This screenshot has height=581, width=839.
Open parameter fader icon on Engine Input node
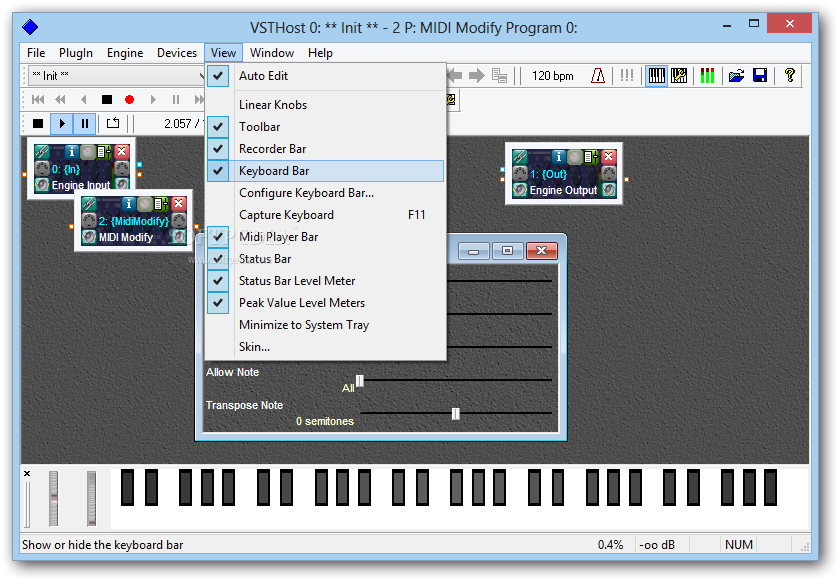coord(103,152)
